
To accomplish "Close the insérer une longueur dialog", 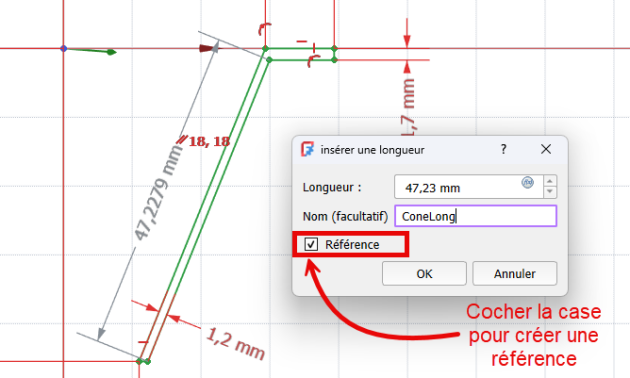I will (x=546, y=149).
